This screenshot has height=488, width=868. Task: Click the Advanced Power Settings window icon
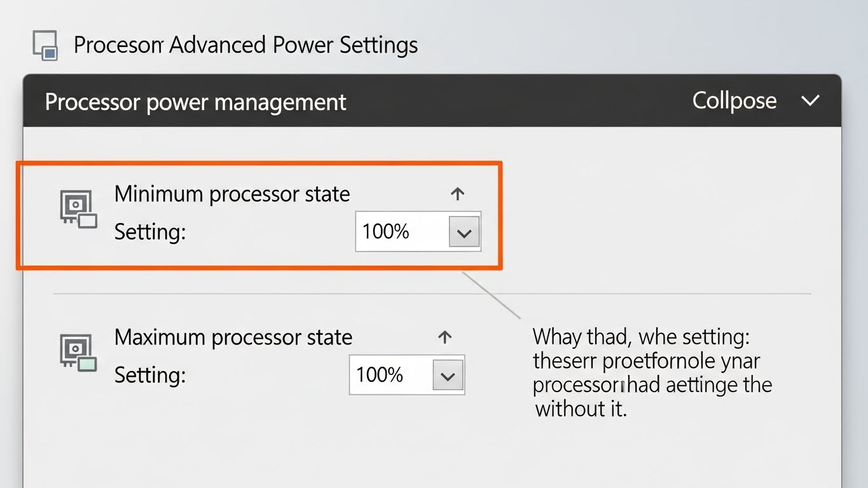coord(45,46)
